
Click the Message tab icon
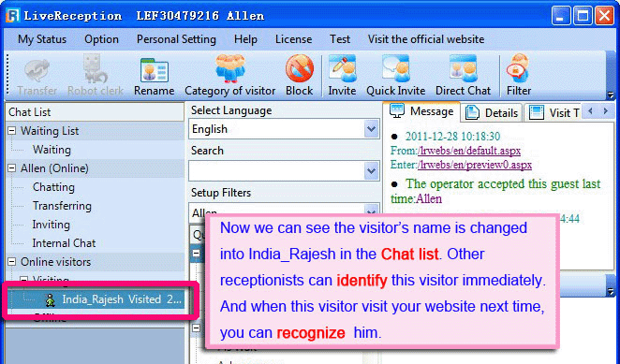click(397, 111)
